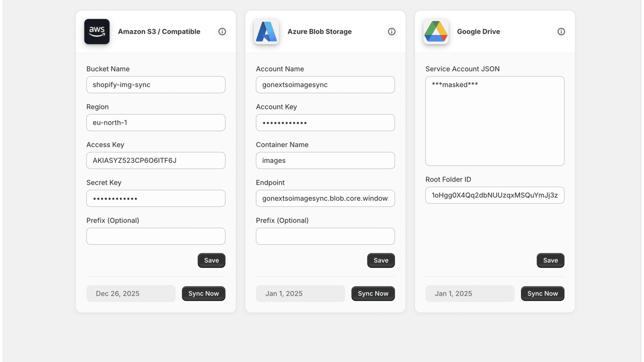
Task: Open the info tooltip for Azure Blob Storage
Action: [392, 31]
